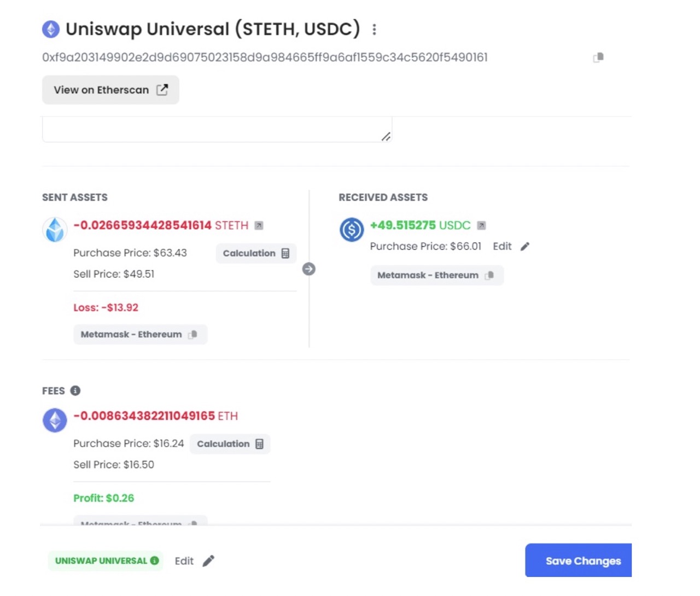Click the STETH Sell Price: $49.51 text
The height and width of the screenshot is (596, 700).
(114, 274)
